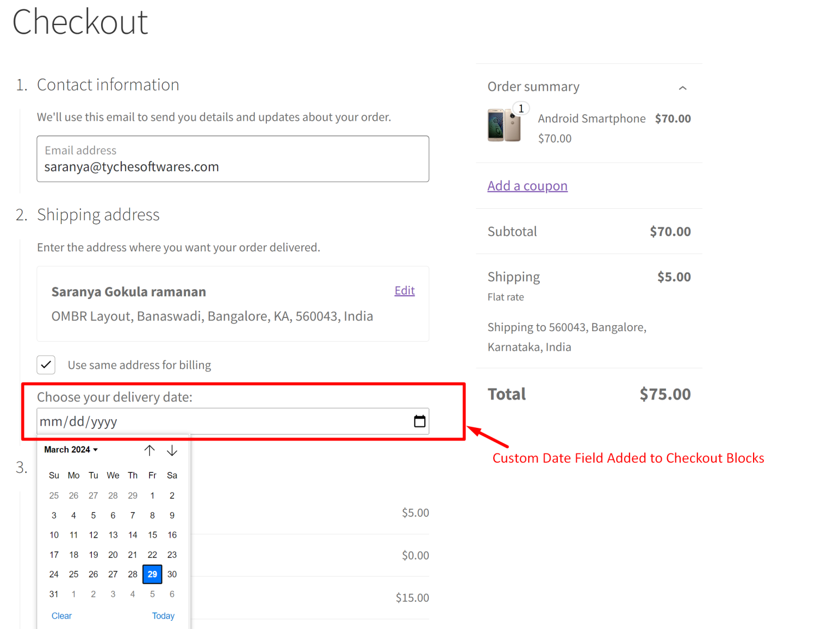Click the Shipping address section heading
The width and height of the screenshot is (840, 629).
click(98, 214)
